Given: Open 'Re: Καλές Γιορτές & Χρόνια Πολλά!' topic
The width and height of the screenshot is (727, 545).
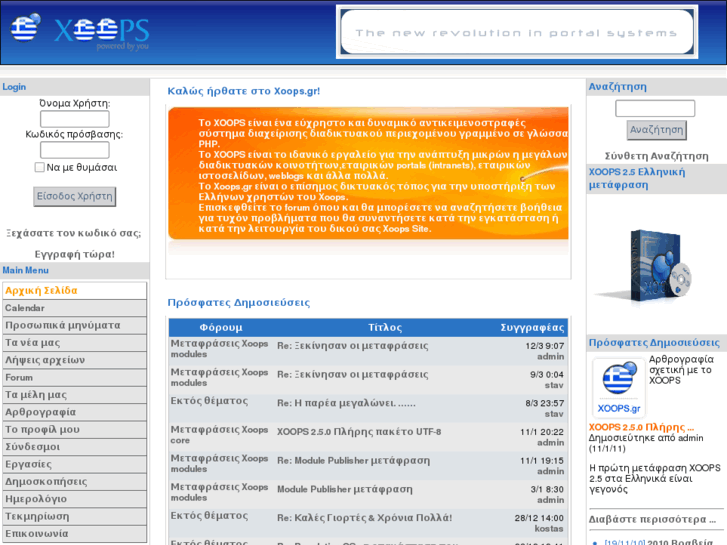Looking at the screenshot, I should 364,518.
